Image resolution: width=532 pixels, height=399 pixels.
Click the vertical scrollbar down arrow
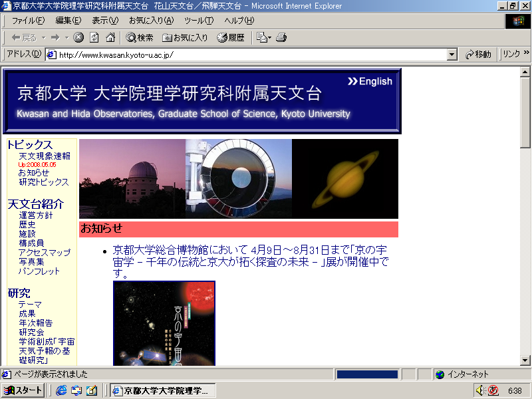(525, 360)
